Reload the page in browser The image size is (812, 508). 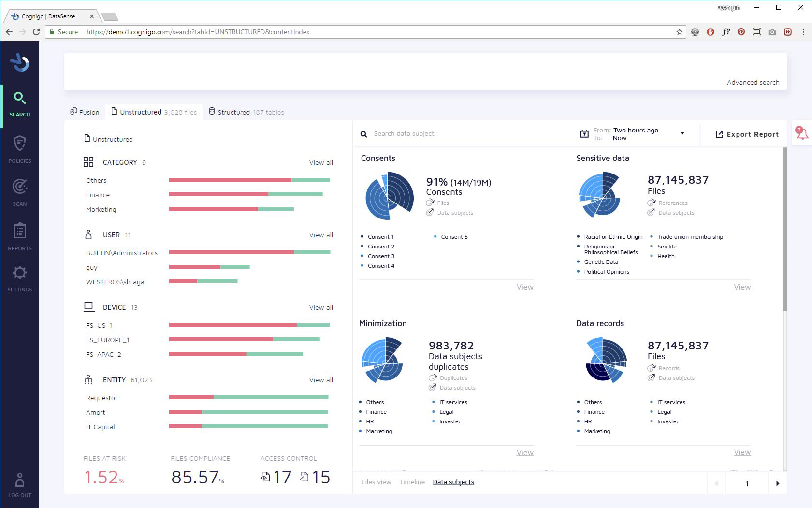click(36, 32)
